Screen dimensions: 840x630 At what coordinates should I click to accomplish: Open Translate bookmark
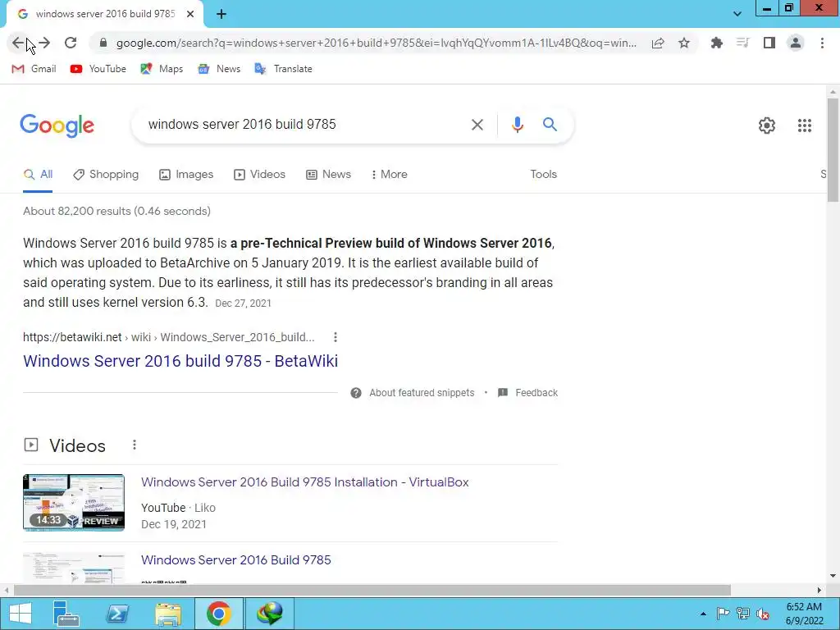283,69
